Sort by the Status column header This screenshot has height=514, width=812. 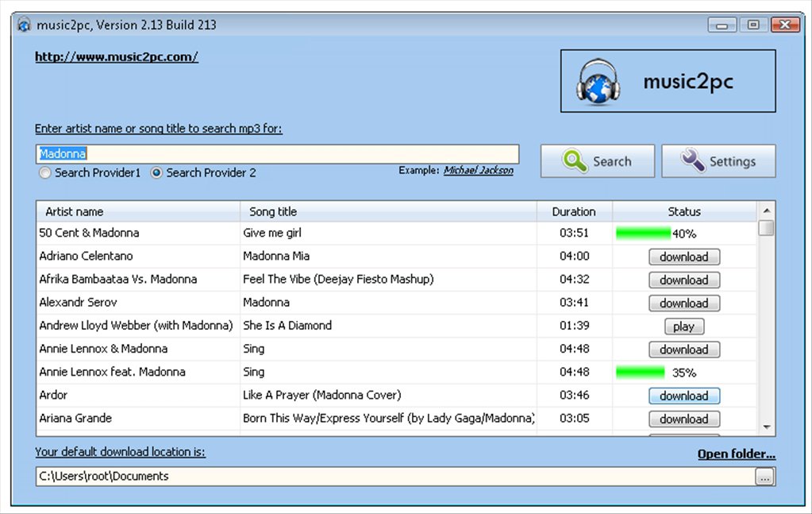tap(684, 211)
